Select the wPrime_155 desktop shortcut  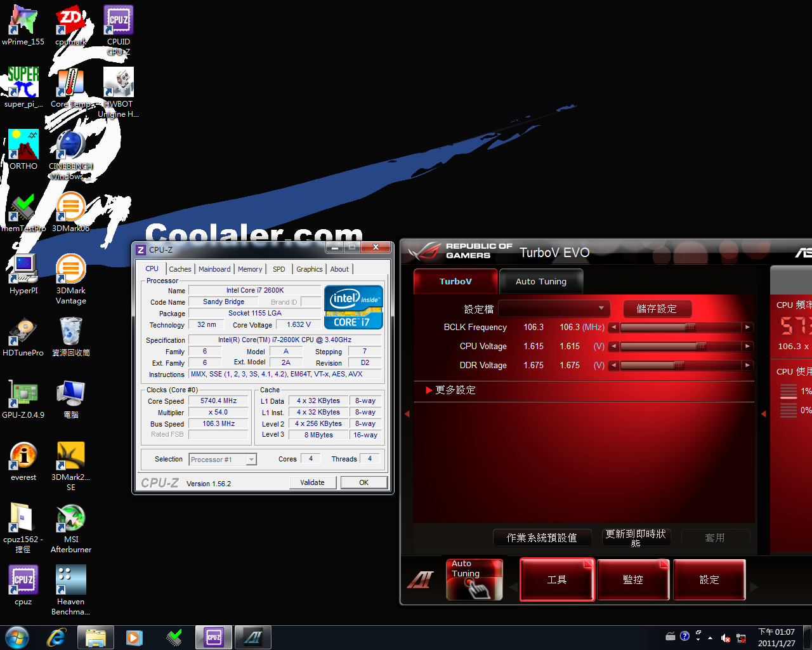pos(23,25)
